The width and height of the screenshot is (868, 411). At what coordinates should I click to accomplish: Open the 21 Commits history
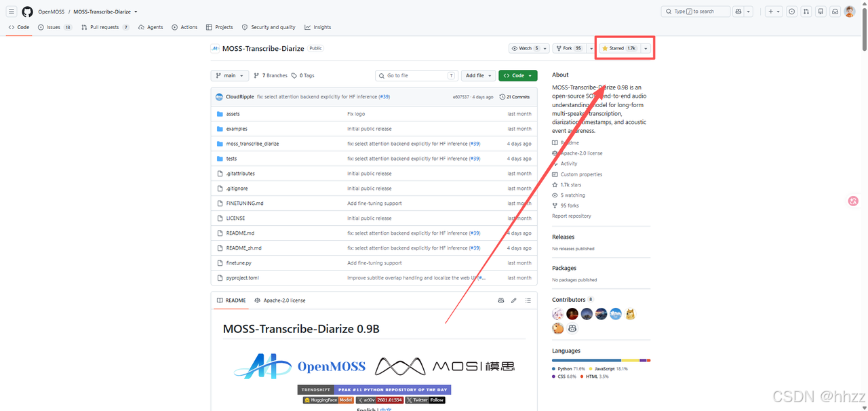tap(515, 97)
